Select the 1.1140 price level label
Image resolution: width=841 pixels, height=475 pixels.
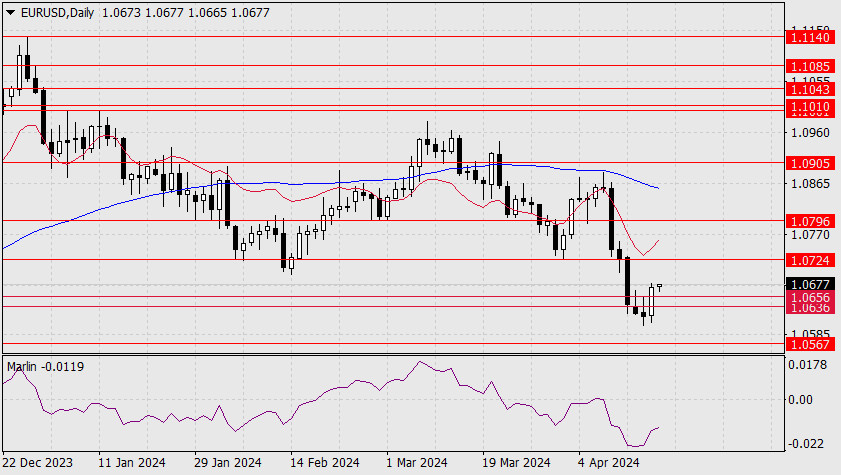[x=810, y=37]
